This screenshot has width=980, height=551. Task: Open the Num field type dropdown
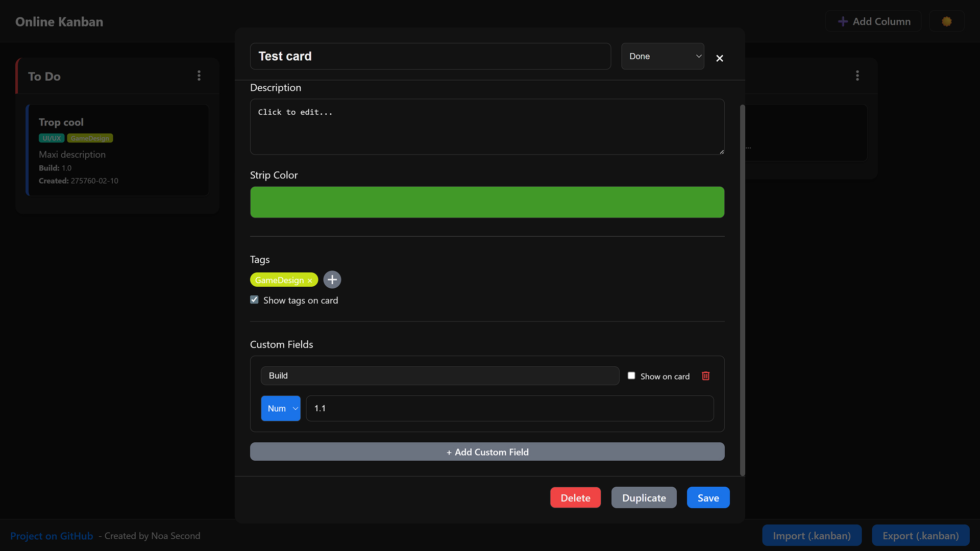(281, 408)
